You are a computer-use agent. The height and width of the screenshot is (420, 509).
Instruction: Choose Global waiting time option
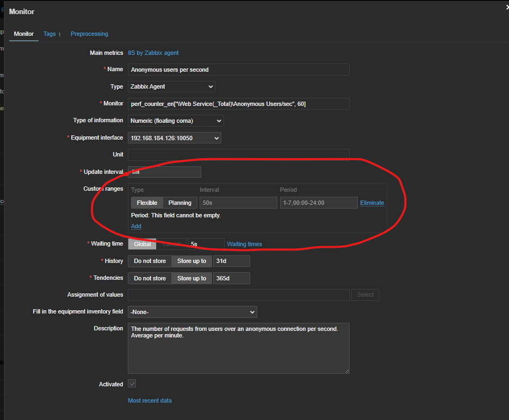[142, 244]
